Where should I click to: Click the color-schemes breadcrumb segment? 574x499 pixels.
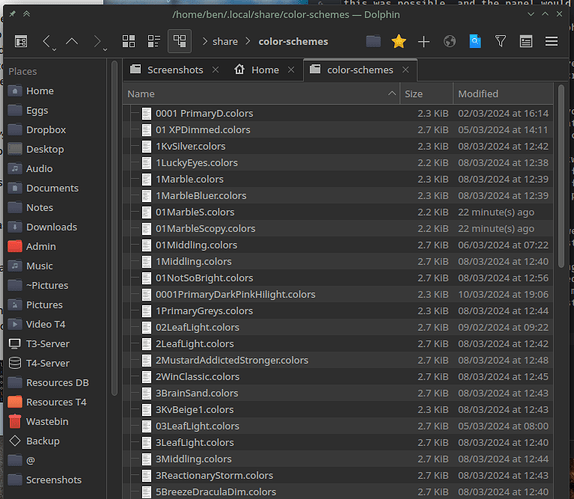[x=293, y=42]
